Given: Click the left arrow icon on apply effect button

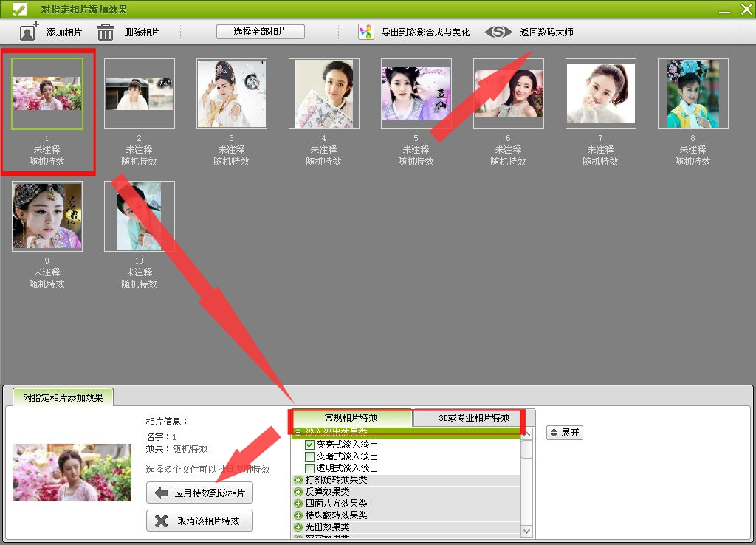Looking at the screenshot, I should pyautogui.click(x=161, y=493).
